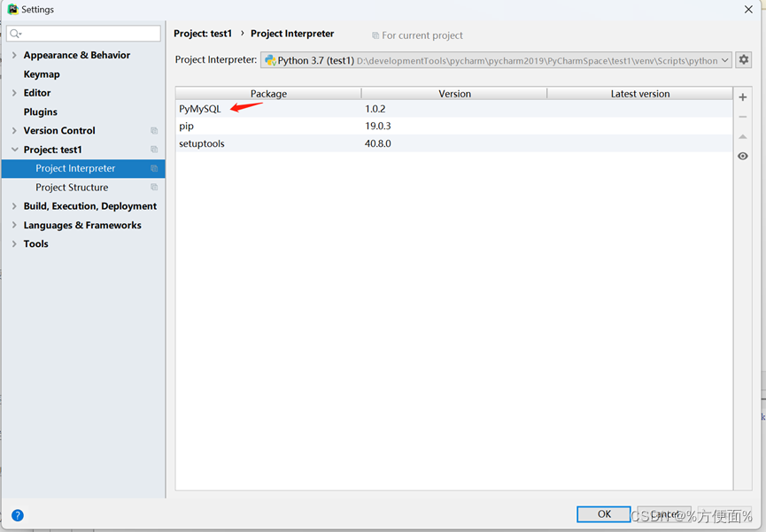Close the Settings dialog

[x=748, y=9]
